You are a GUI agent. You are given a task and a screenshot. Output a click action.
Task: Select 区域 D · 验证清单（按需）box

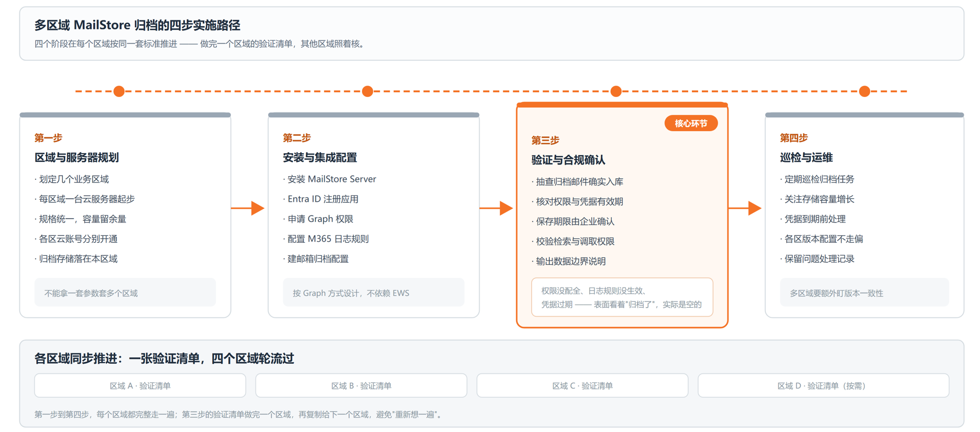pyautogui.click(x=823, y=385)
